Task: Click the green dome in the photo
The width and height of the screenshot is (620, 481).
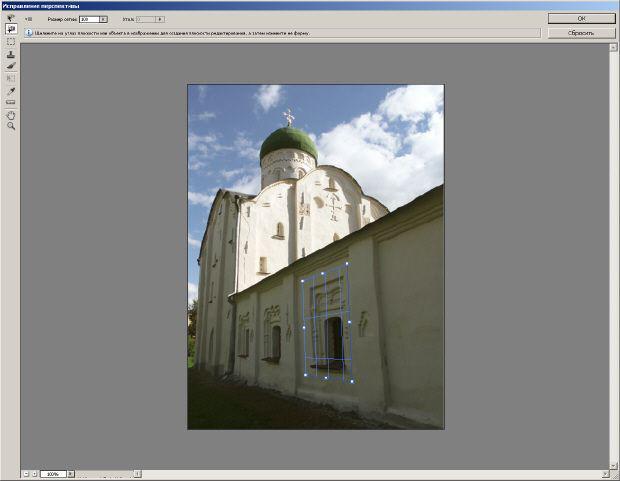Action: point(289,142)
